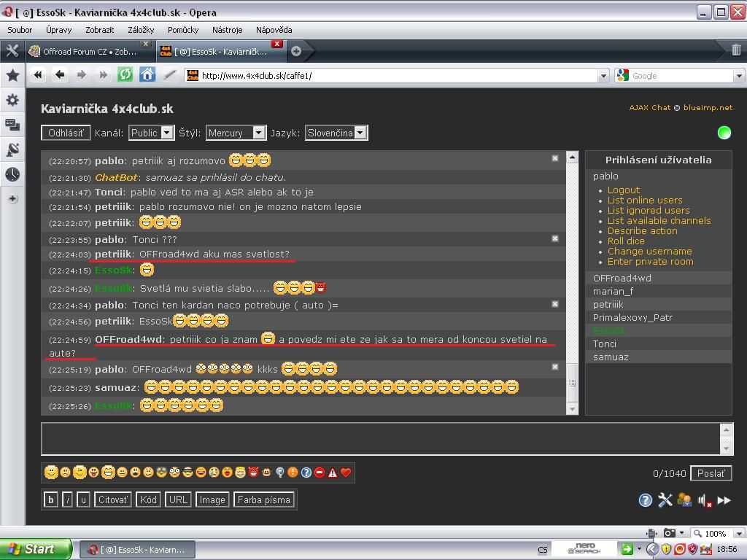
Task: Open the Nástroje menu
Action: pyautogui.click(x=228, y=29)
